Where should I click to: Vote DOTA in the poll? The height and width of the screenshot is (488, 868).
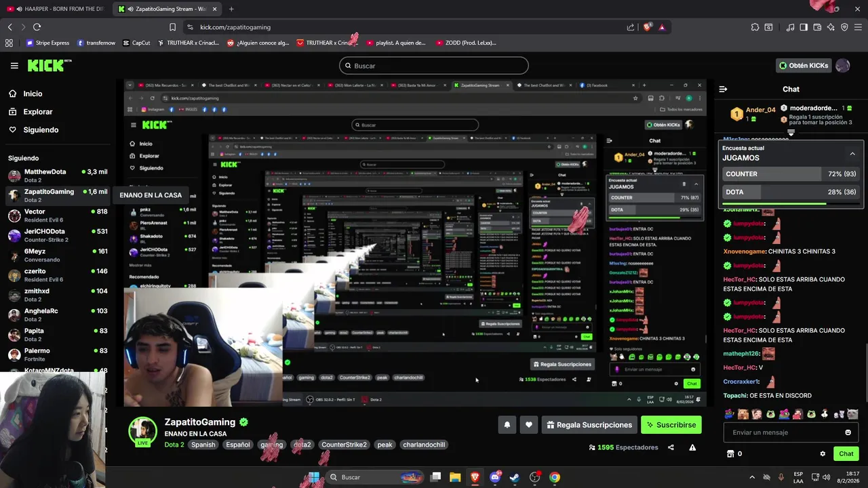pyautogui.click(x=790, y=192)
